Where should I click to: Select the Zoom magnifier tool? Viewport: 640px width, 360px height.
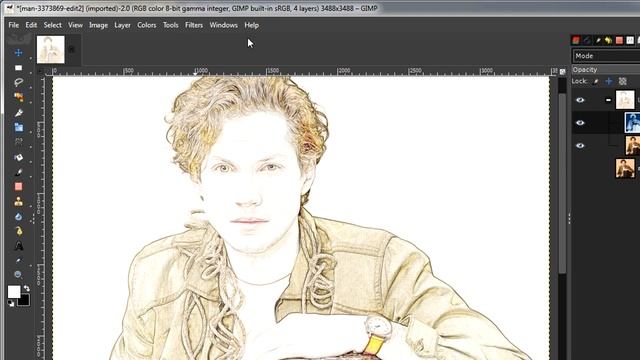(18, 275)
